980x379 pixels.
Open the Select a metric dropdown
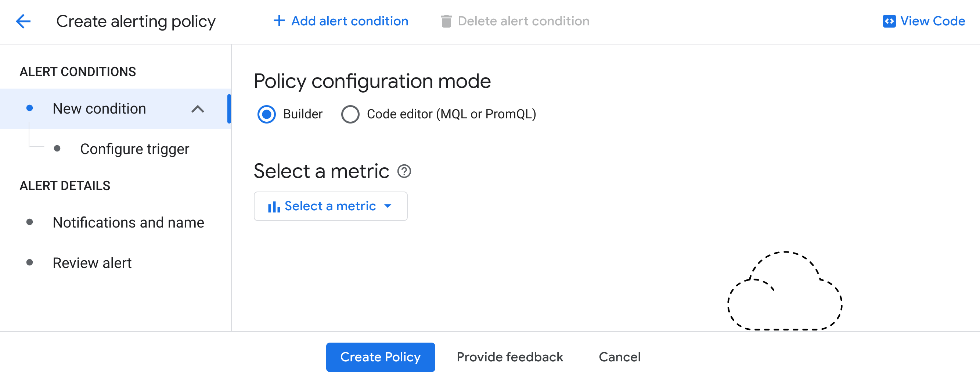(330, 206)
